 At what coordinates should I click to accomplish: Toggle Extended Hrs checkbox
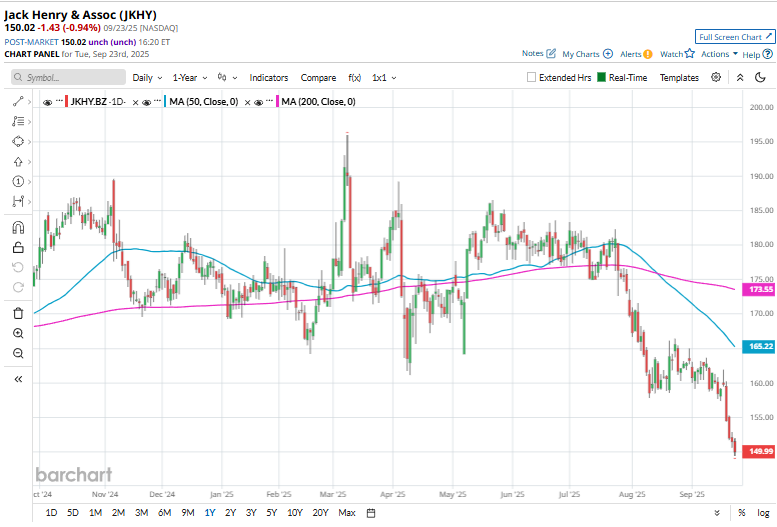pyautogui.click(x=531, y=77)
